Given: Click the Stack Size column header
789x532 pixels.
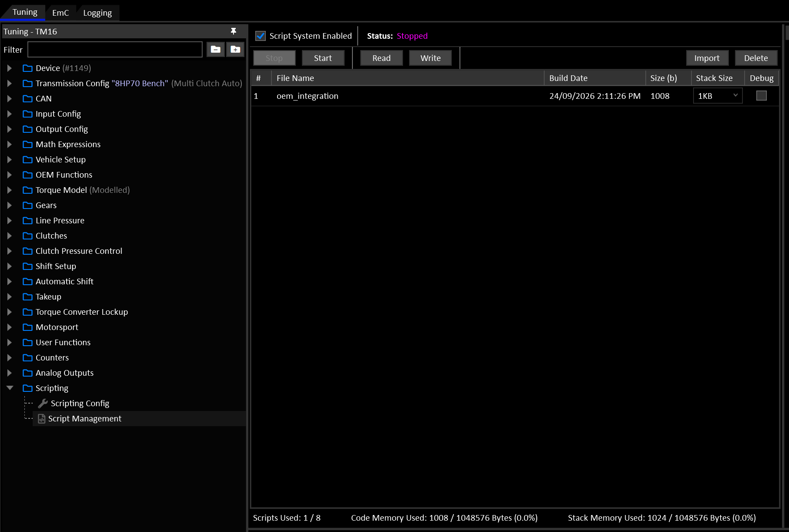Looking at the screenshot, I should pyautogui.click(x=718, y=78).
